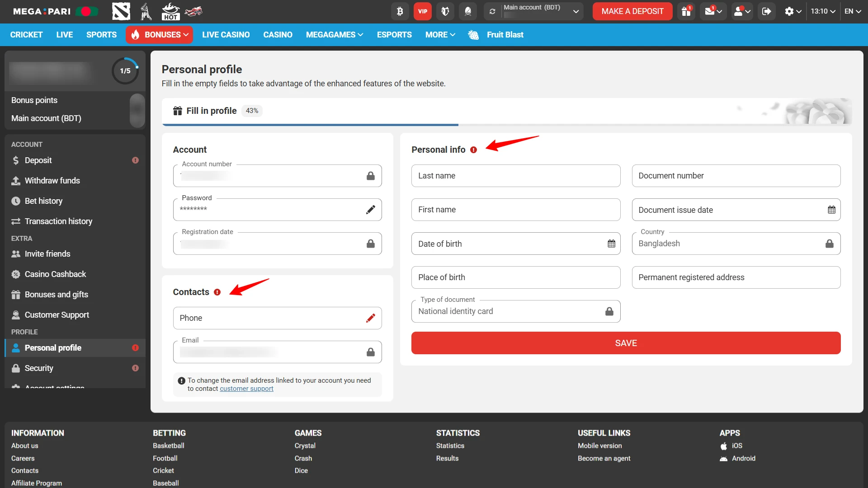Open the BONUSES dropdown menu
This screenshot has height=488, width=868.
point(159,35)
